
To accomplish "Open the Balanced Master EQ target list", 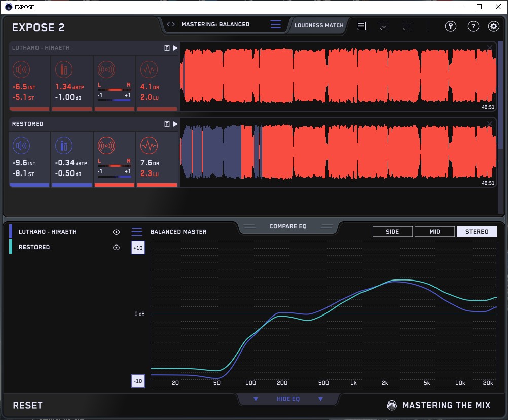I will [x=137, y=232].
